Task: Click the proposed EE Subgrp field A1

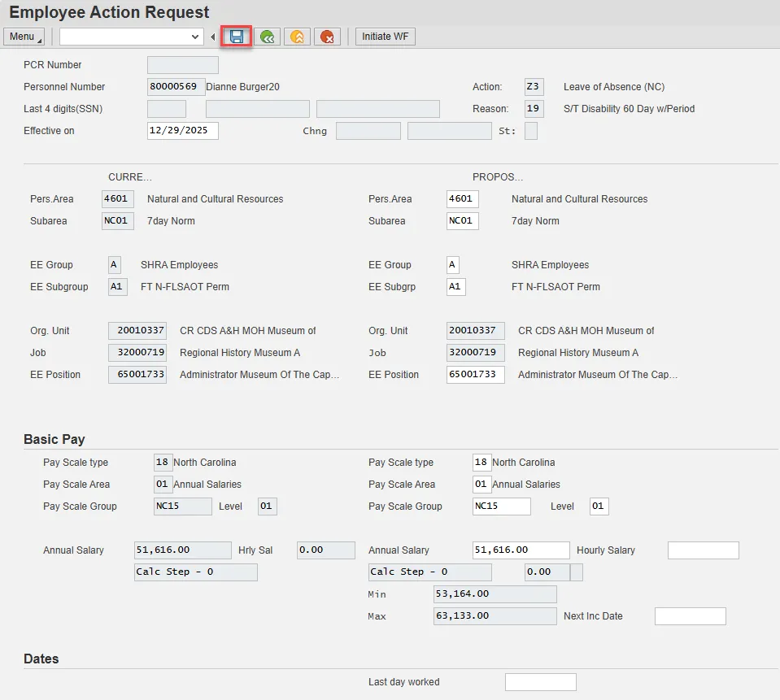Action: point(455,287)
